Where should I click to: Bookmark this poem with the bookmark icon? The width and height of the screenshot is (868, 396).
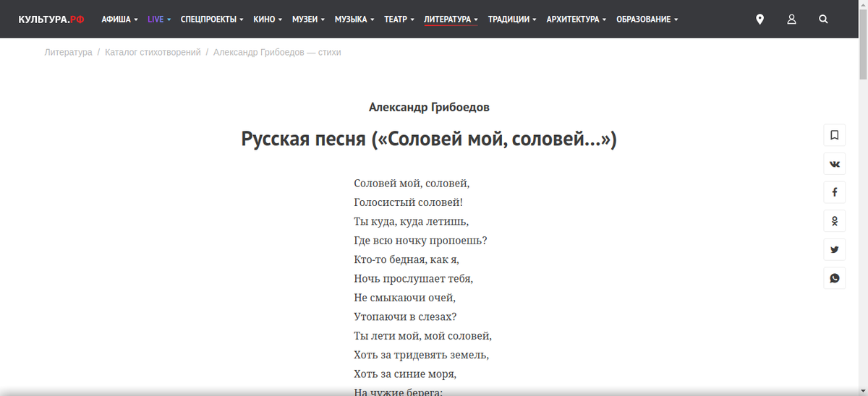835,135
